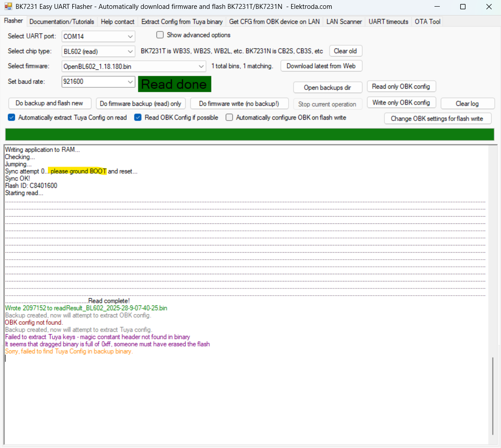Click Read only OBK config button
The width and height of the screenshot is (501, 448).
[x=401, y=86]
